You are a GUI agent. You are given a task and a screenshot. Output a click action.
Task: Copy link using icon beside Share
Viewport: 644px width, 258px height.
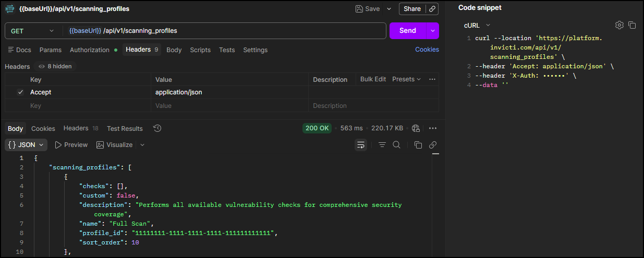tap(432, 9)
